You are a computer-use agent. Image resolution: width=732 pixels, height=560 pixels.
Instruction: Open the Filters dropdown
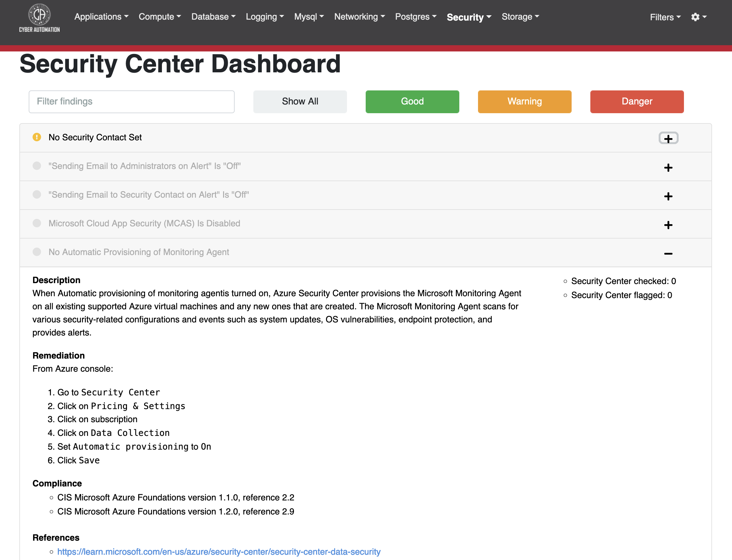665,17
